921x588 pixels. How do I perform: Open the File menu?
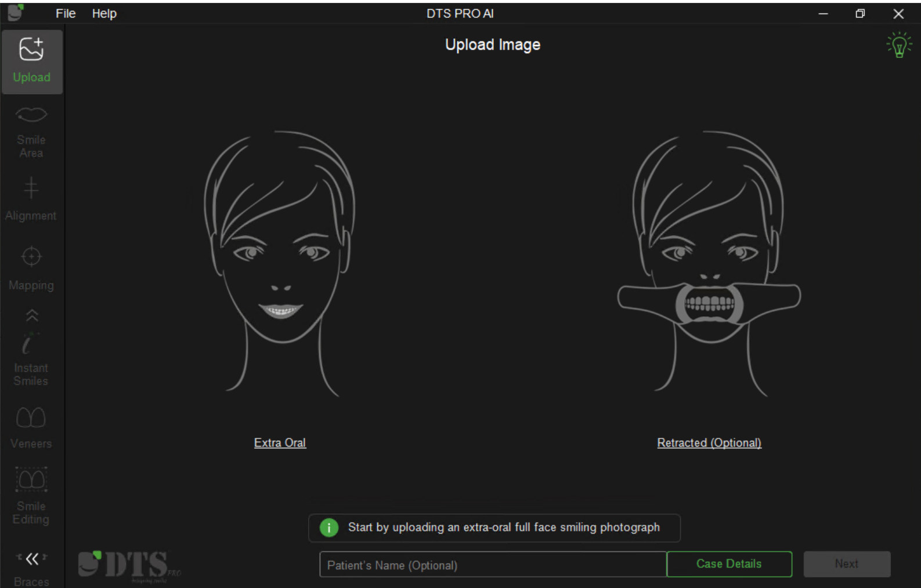[x=66, y=13]
